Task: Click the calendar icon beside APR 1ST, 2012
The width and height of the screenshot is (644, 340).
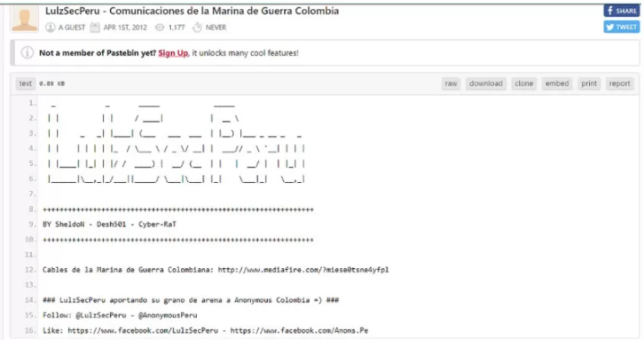Action: [x=95, y=28]
